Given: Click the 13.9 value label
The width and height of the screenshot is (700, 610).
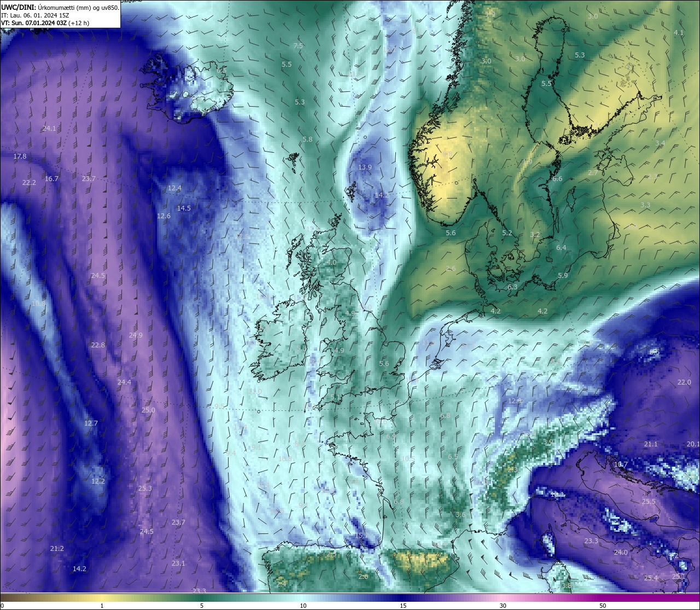Looking at the screenshot, I should (365, 167).
